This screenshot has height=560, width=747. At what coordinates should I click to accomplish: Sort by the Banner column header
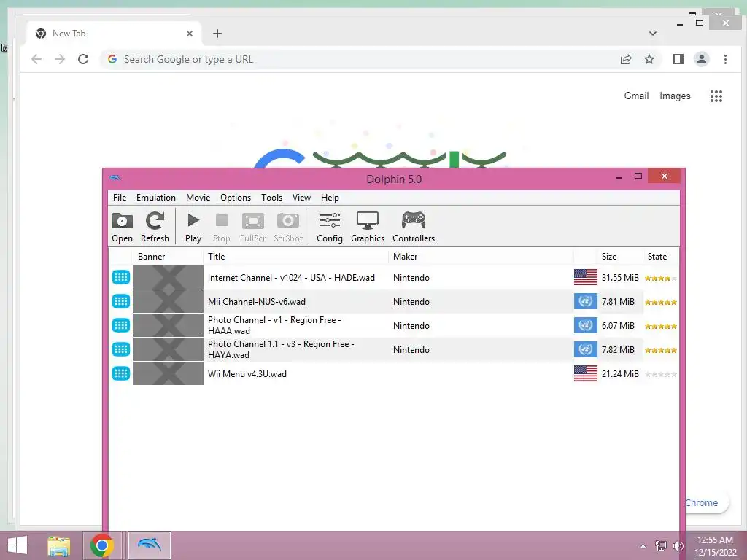[169, 257]
